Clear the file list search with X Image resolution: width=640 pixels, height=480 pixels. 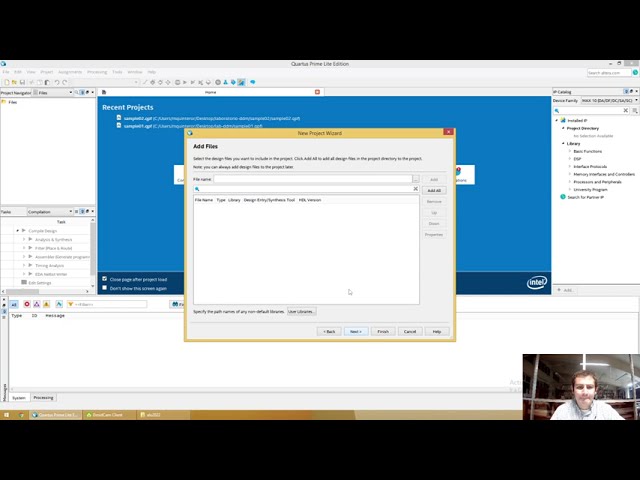pos(416,189)
